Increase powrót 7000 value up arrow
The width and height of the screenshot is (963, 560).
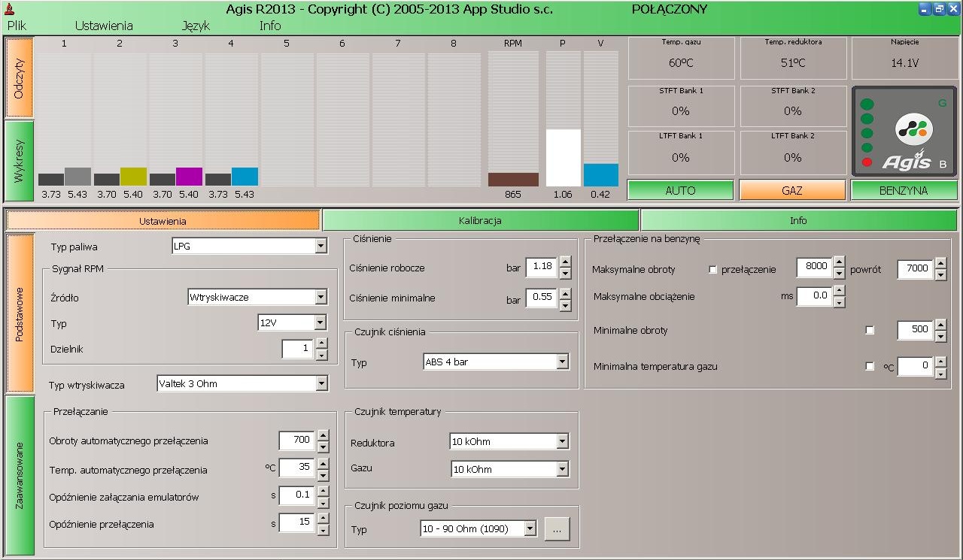click(940, 263)
